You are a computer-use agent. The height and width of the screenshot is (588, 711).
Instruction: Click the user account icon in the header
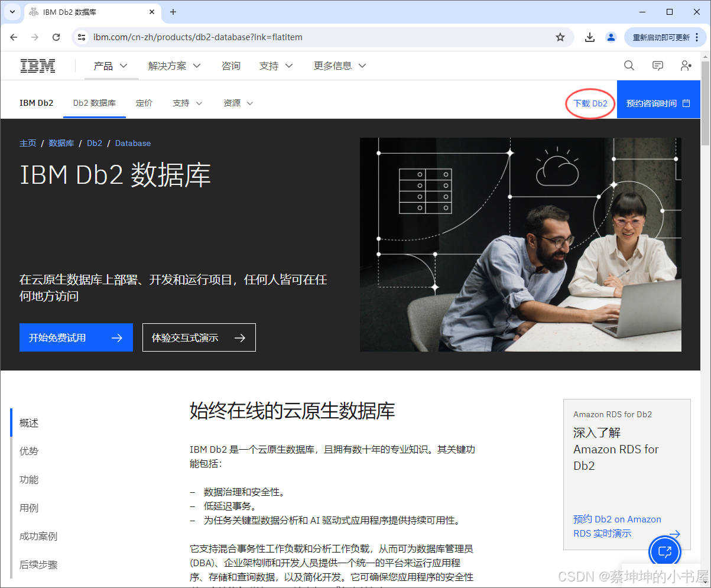pos(685,66)
